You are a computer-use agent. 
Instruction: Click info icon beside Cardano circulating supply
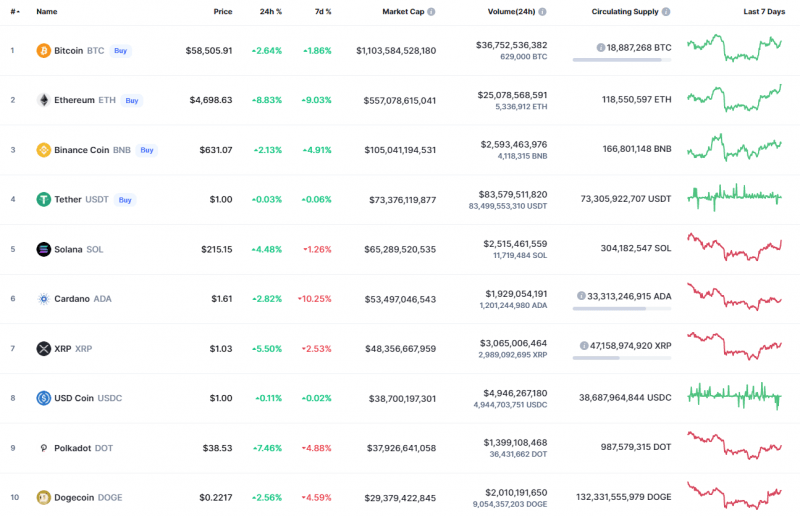click(x=581, y=296)
